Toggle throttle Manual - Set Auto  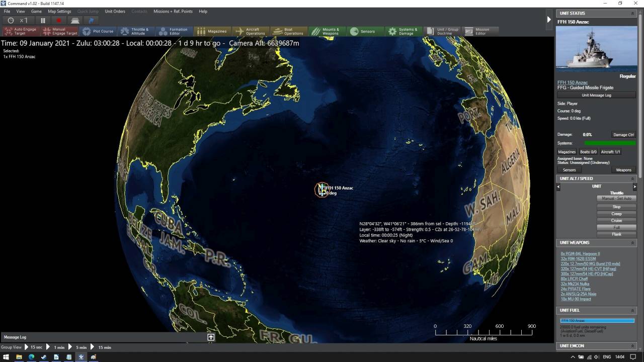[616, 199]
